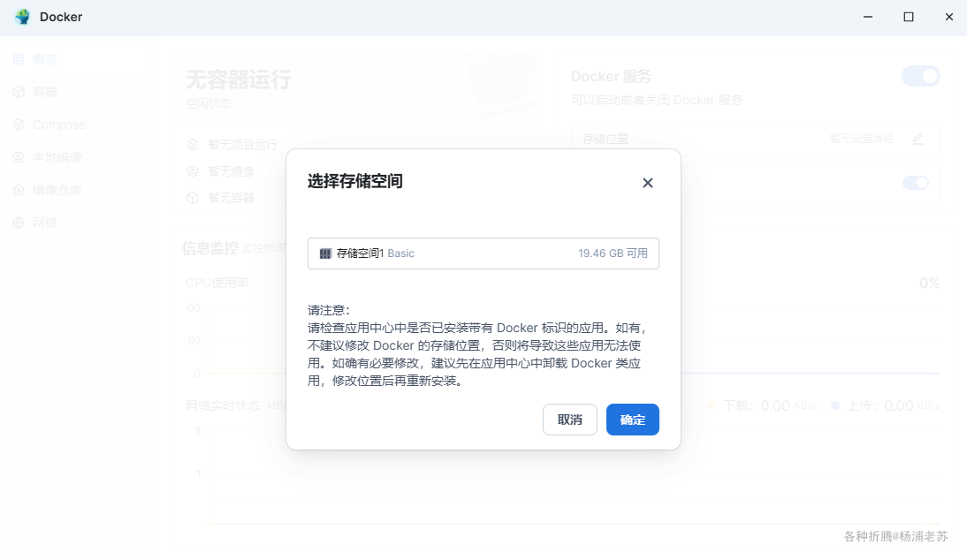Image resolution: width=967 pixels, height=560 pixels.
Task: Click the CPU使用率 label
Action: [x=217, y=283]
